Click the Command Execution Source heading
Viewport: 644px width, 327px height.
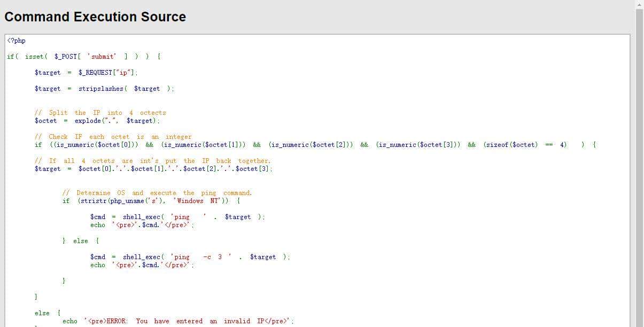95,17
